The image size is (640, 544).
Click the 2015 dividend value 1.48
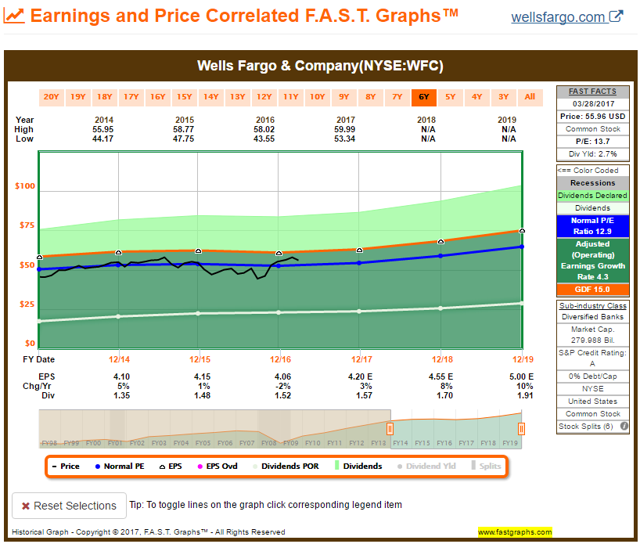(x=202, y=395)
